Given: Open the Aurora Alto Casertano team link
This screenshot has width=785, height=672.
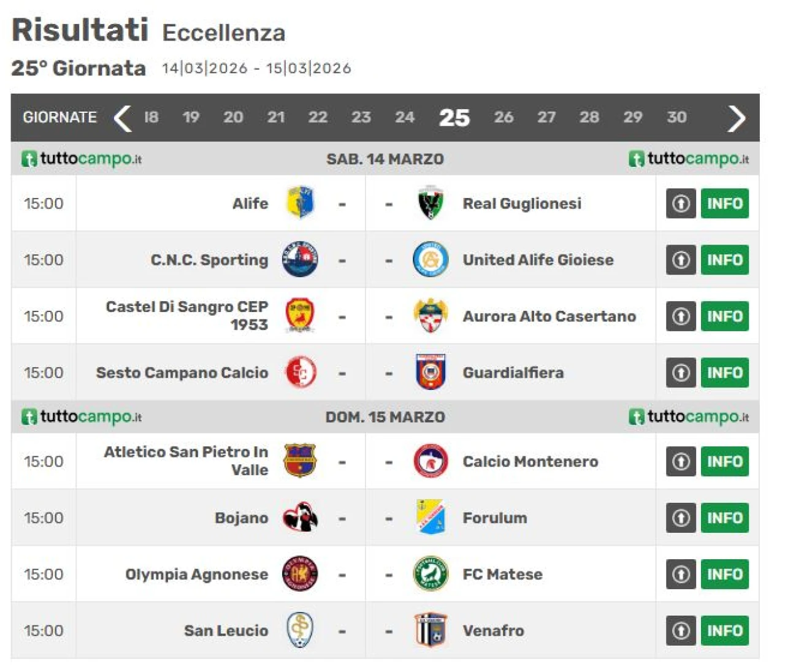Looking at the screenshot, I should tap(549, 316).
